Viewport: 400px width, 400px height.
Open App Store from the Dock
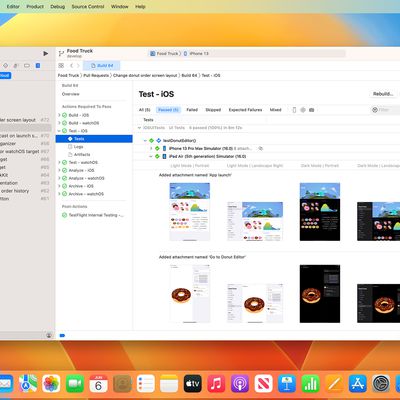coord(357,383)
